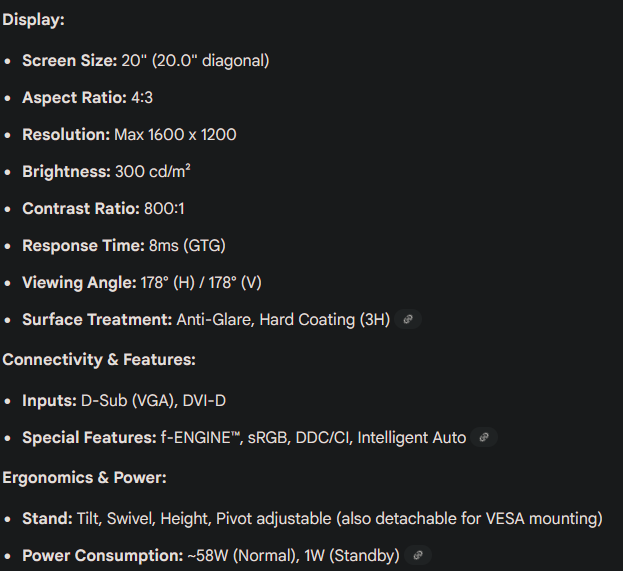Click the Brightness label

coord(66,172)
